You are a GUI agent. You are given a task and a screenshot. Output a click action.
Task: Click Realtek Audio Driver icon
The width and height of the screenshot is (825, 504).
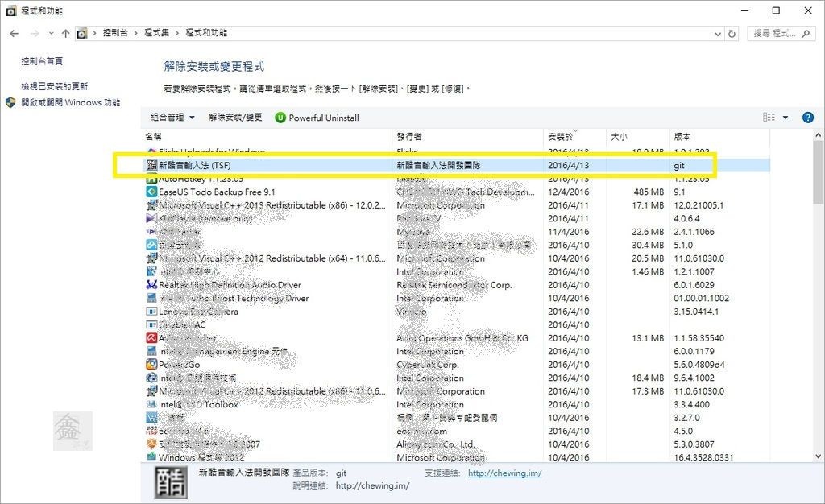(x=151, y=285)
